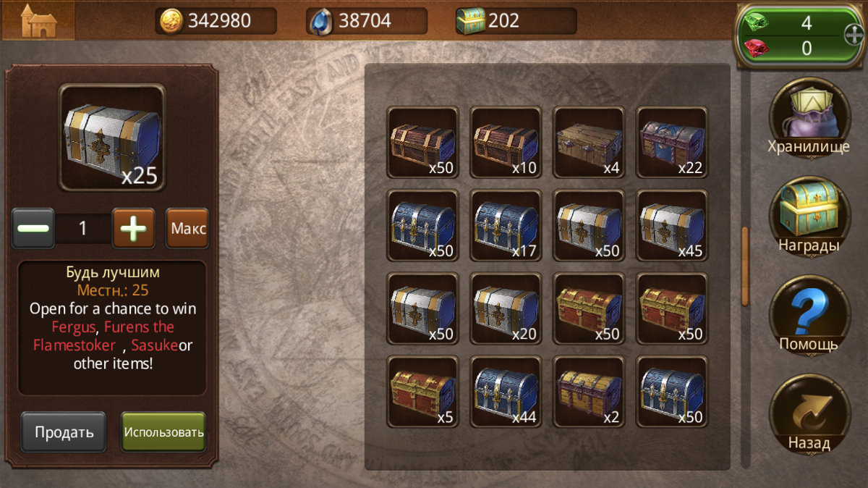
Task: Open Помощь question mark icon
Action: pyautogui.click(x=809, y=314)
